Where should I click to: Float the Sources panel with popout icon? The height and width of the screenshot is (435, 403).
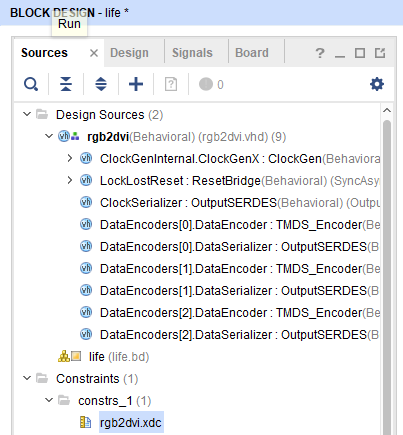[x=380, y=53]
